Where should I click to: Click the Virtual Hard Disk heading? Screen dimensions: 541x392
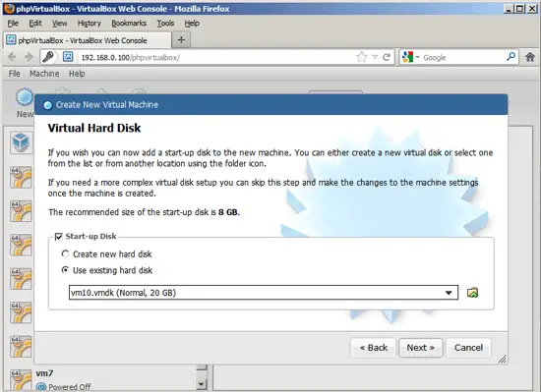94,128
